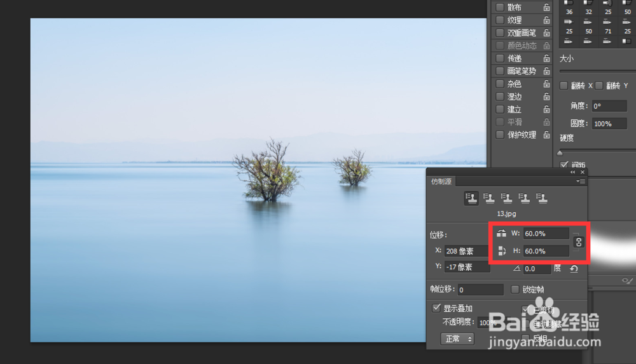This screenshot has height=364, width=636.
Task: Select the second clone source stamp button
Action: tap(489, 198)
